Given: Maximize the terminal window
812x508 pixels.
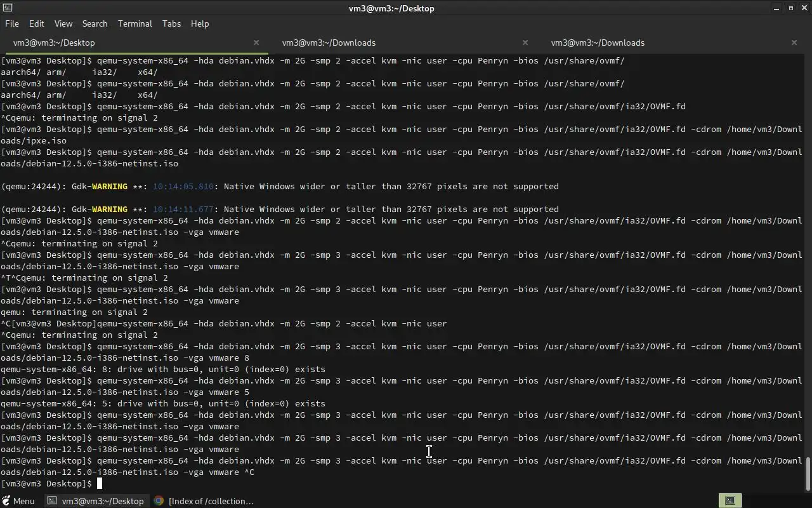Looking at the screenshot, I should point(790,8).
